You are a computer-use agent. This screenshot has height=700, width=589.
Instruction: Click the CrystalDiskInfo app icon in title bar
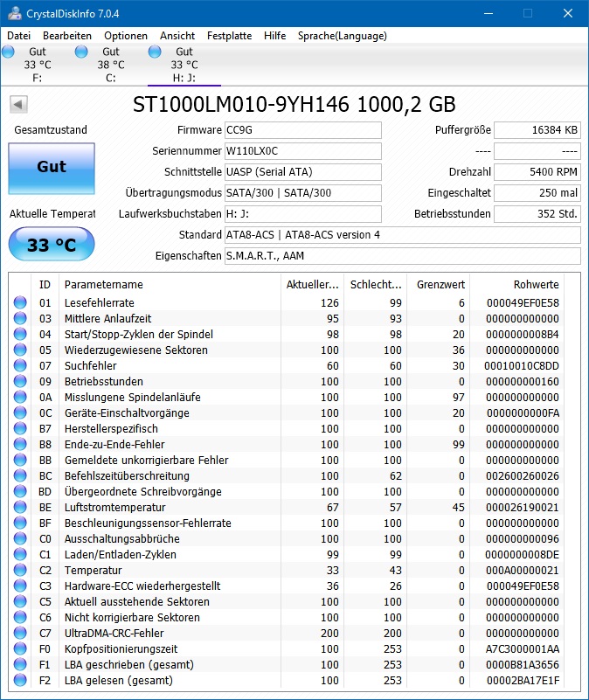click(15, 13)
